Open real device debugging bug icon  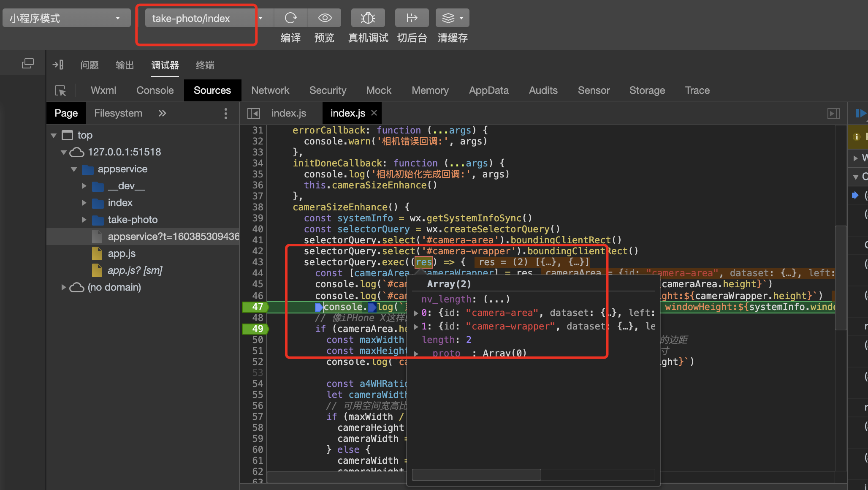368,18
